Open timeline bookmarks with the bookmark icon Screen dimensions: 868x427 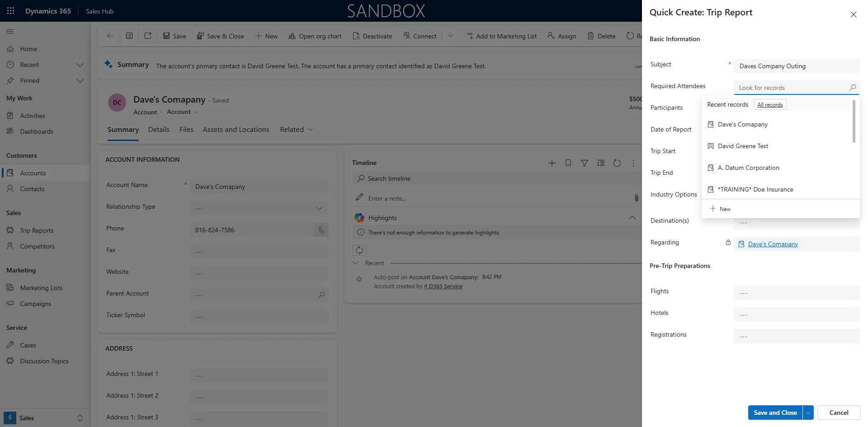(568, 163)
